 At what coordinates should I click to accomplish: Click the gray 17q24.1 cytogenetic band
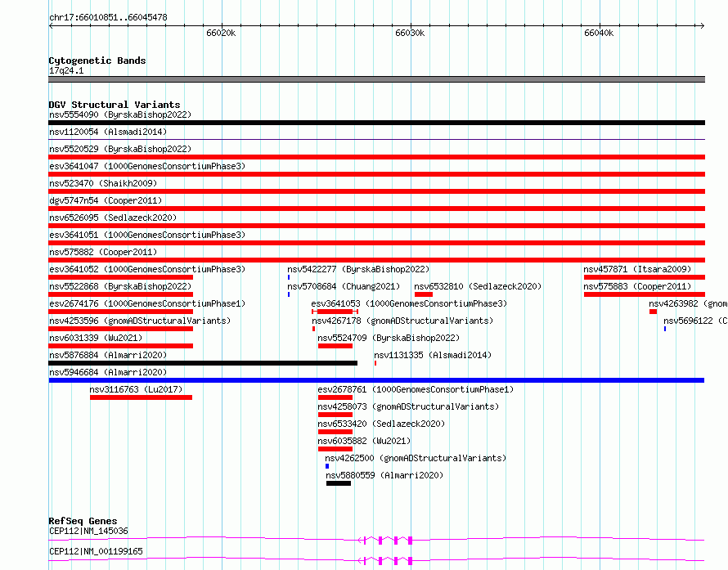click(x=376, y=79)
